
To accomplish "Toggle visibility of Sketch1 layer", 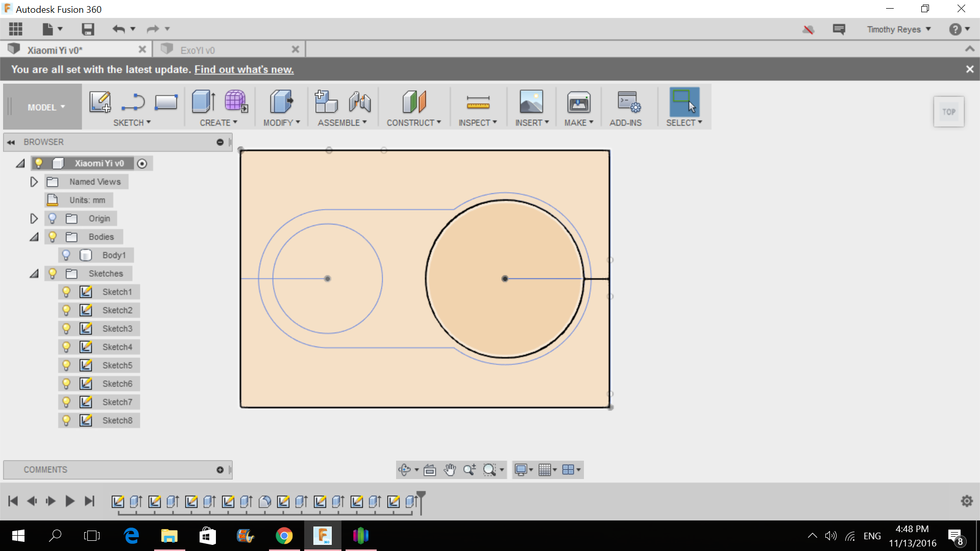I will click(x=66, y=291).
